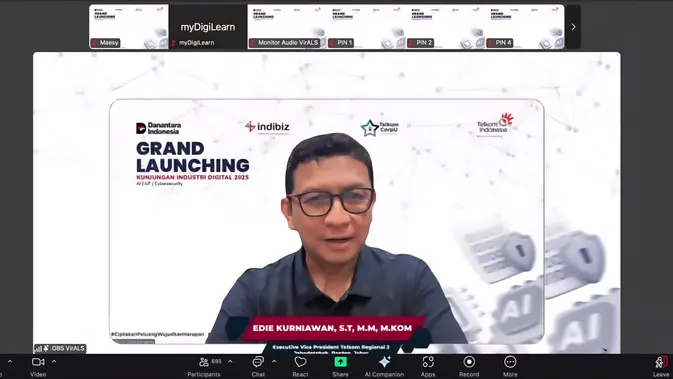Open AI Companion
This screenshot has width=673, height=379.
pyautogui.click(x=384, y=367)
